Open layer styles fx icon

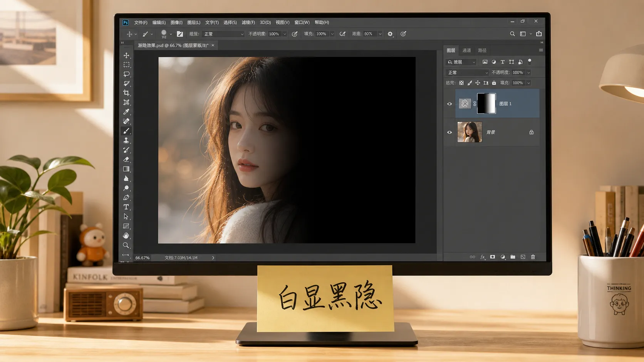483,257
